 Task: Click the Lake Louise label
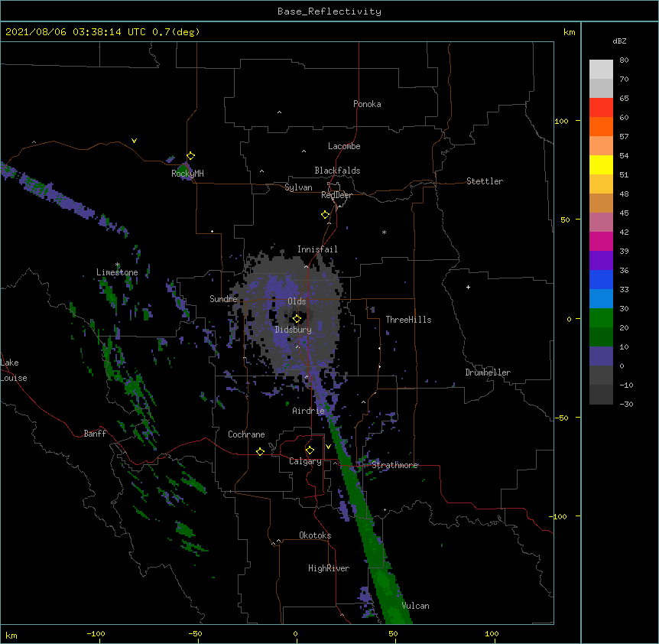(14, 370)
